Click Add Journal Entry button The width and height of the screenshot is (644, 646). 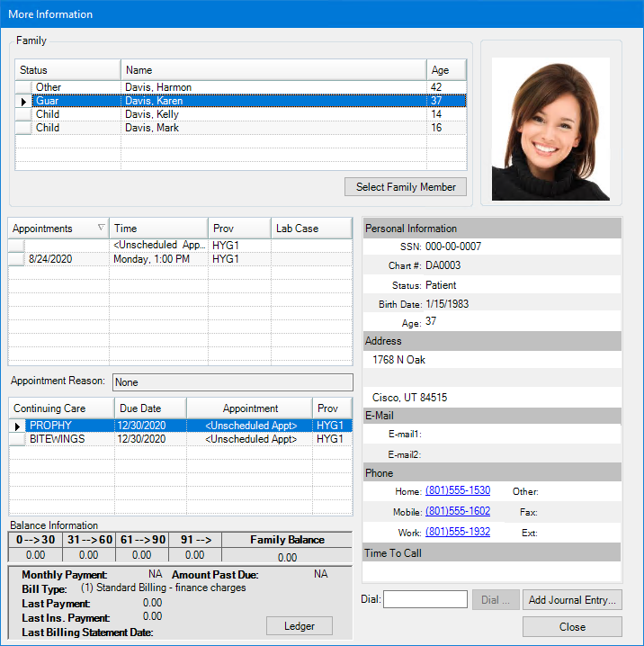572,599
